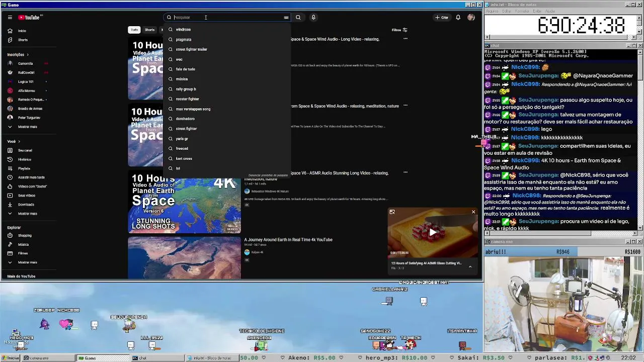
Task: Open Seu canal in the sidebar
Action: (x=25, y=150)
